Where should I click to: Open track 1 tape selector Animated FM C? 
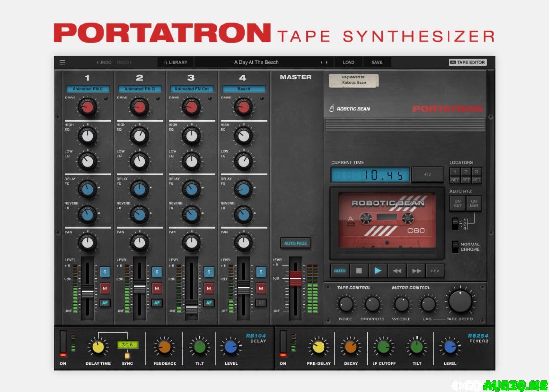click(x=88, y=89)
